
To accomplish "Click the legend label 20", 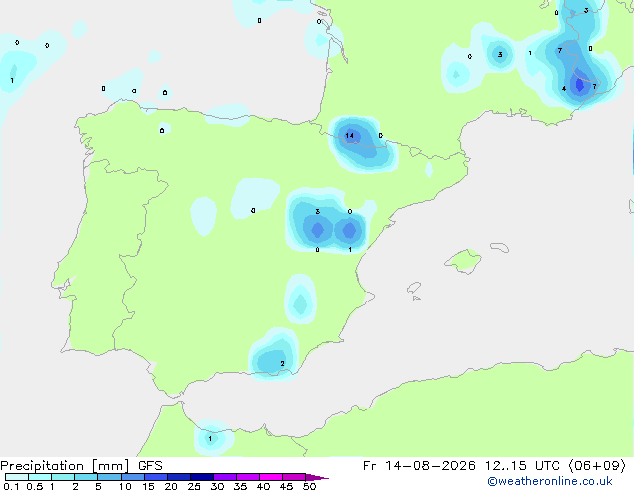I will point(171,486).
